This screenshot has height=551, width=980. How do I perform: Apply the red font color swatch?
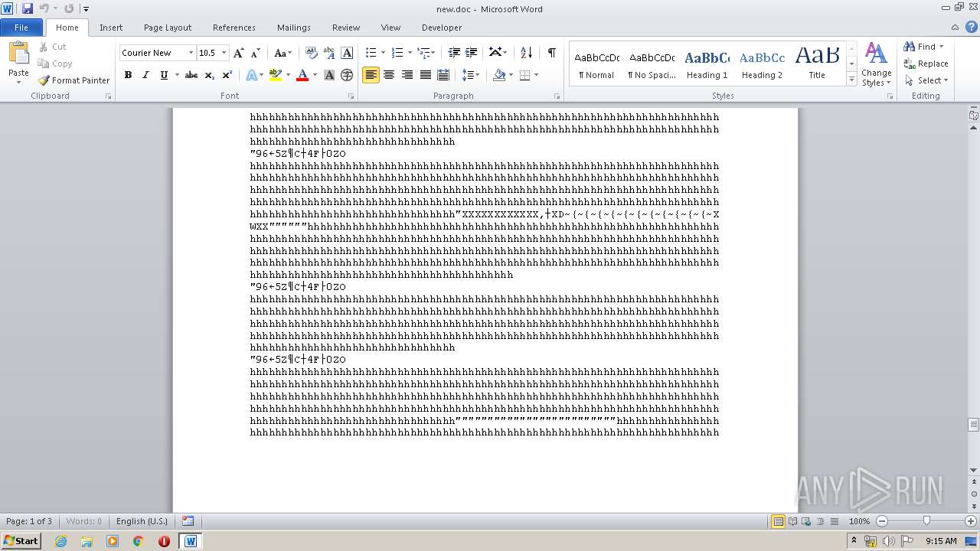coord(302,75)
